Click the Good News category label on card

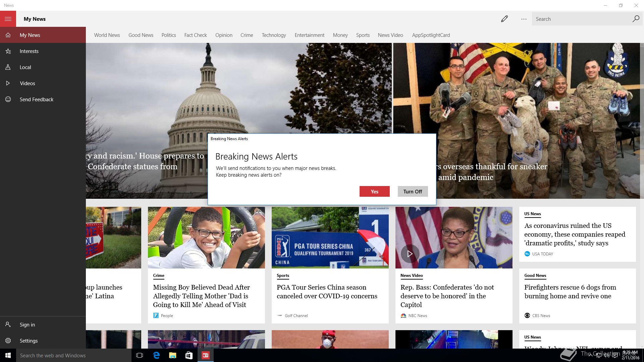click(x=535, y=276)
